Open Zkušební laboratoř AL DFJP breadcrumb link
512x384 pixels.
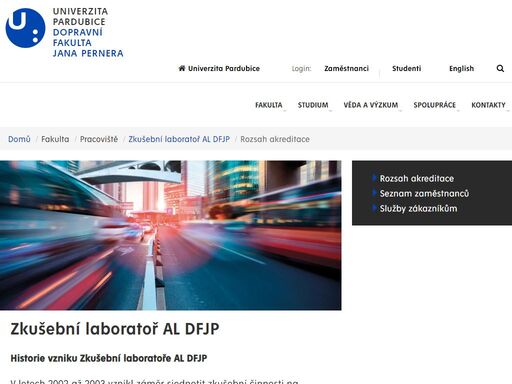[179, 139]
